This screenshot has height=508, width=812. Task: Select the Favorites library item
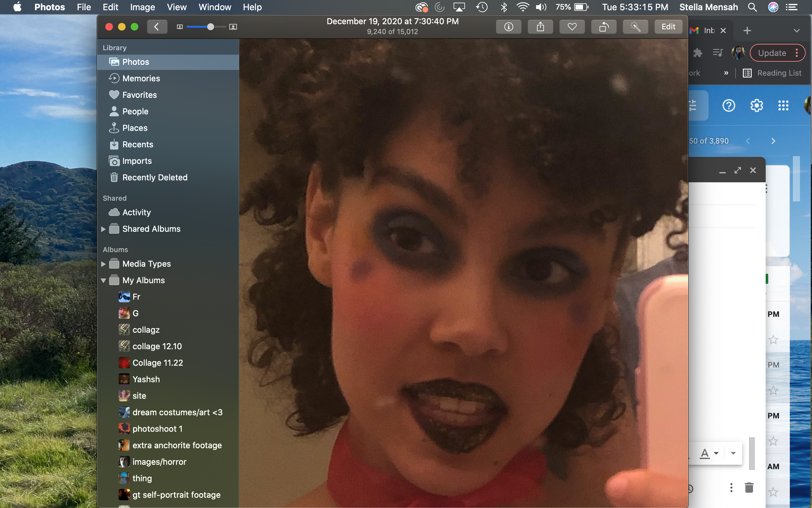139,95
